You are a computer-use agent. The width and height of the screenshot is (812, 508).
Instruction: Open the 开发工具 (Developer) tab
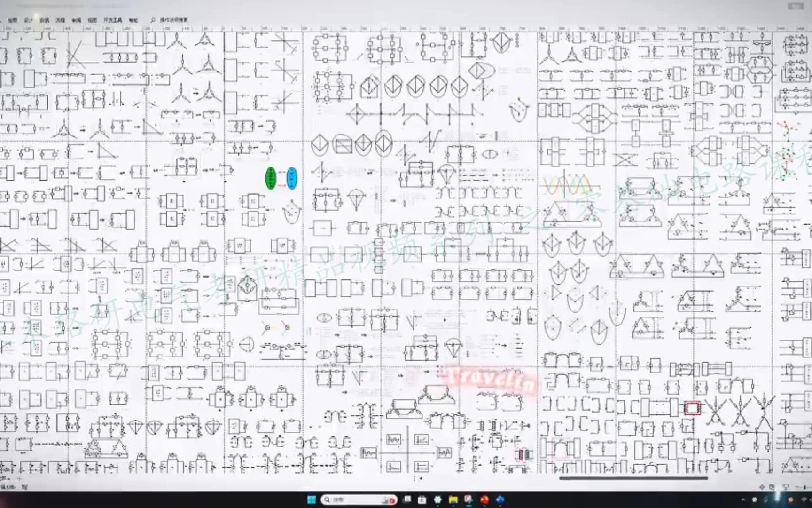113,20
